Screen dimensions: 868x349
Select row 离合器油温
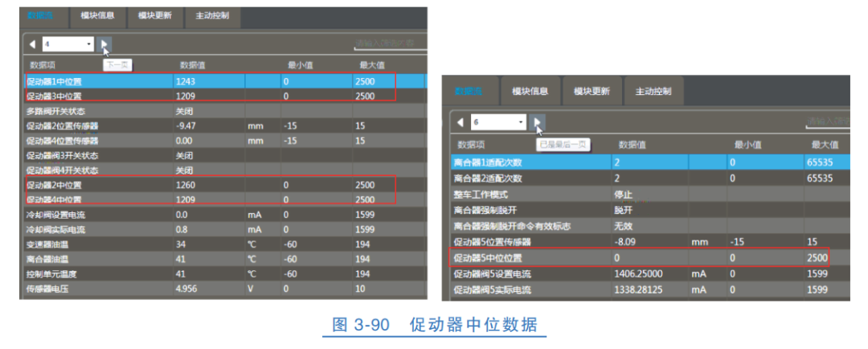(224, 259)
